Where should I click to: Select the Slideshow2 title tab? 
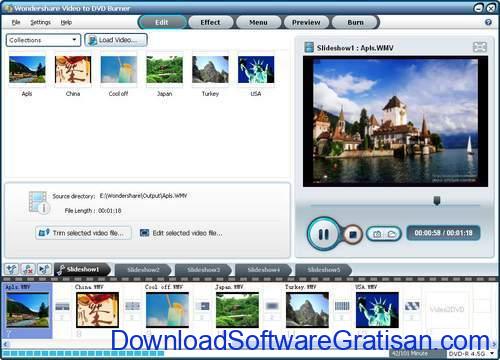click(143, 270)
